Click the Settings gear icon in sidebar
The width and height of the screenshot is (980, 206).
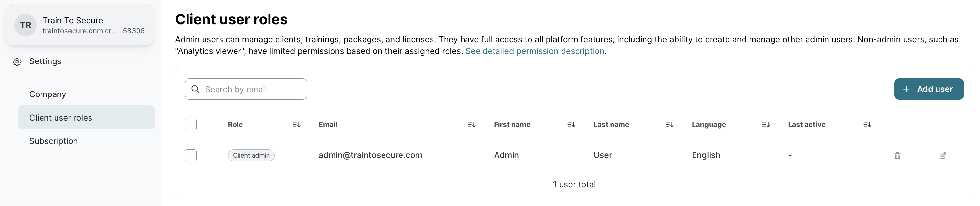(x=17, y=62)
